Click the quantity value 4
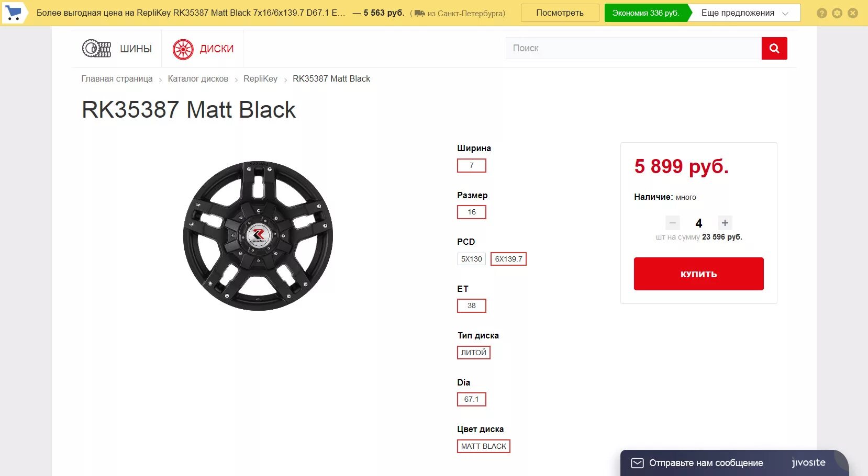Image resolution: width=868 pixels, height=476 pixels. (698, 223)
